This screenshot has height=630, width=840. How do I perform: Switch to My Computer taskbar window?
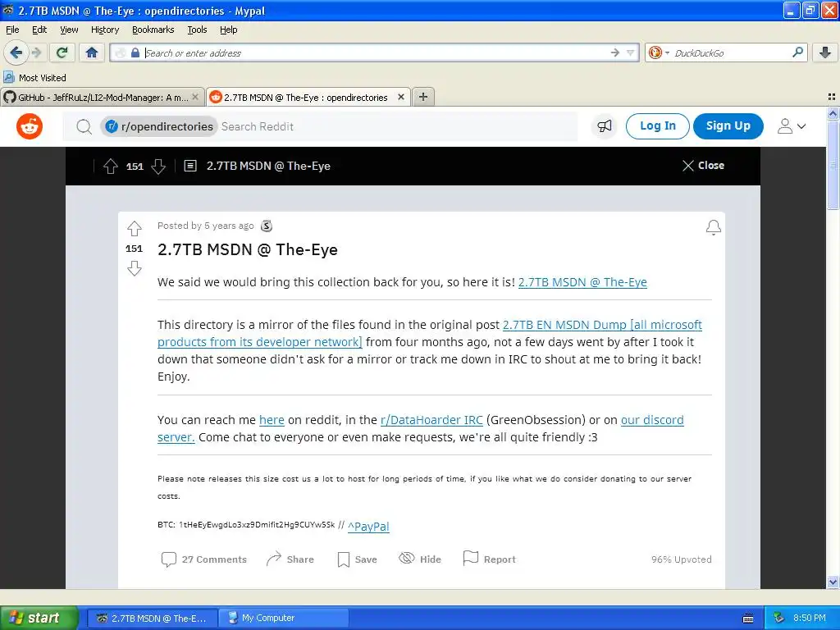click(x=285, y=619)
